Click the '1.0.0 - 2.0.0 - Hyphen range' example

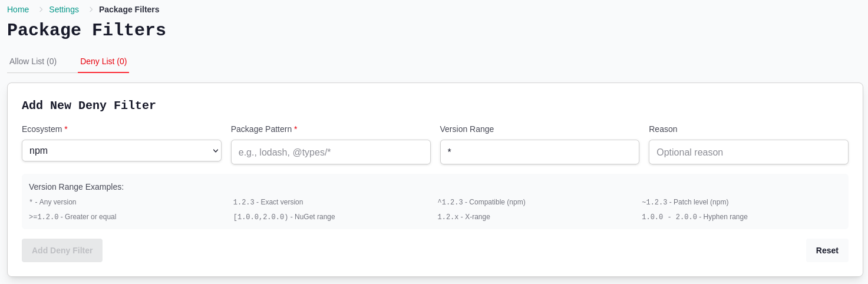[x=695, y=217]
